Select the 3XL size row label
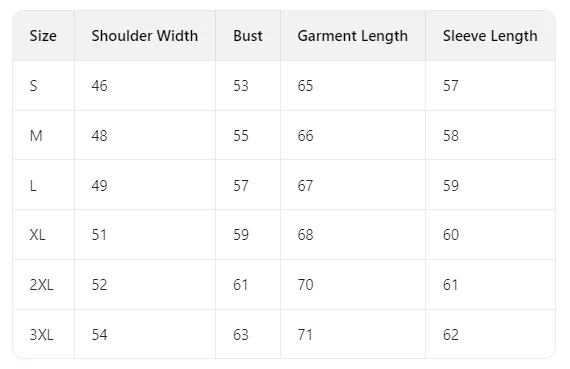Image resolution: width=570 pixels, height=369 pixels. (41, 335)
